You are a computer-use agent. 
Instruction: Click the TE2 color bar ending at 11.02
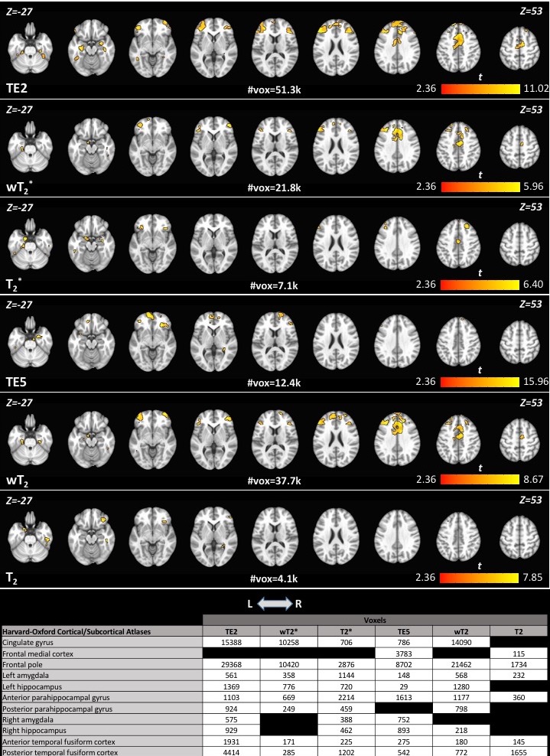tap(480, 88)
